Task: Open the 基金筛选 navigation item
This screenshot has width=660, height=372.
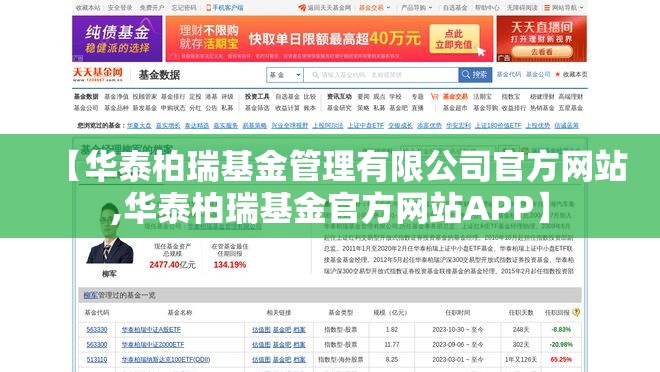Action: 257,108
